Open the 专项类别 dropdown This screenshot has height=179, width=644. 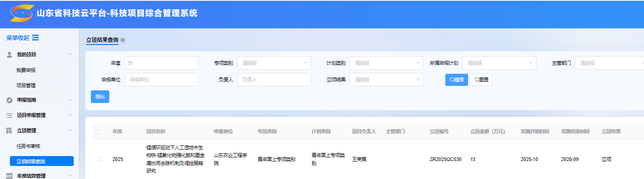point(274,63)
